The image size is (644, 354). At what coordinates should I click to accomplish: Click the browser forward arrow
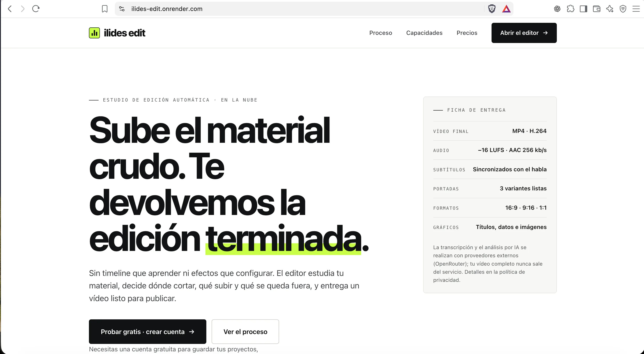pos(23,9)
